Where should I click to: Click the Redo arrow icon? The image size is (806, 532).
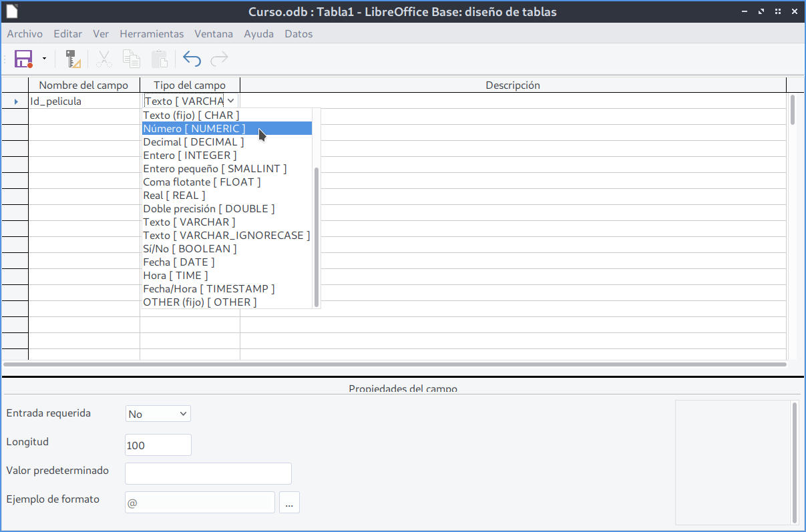219,59
